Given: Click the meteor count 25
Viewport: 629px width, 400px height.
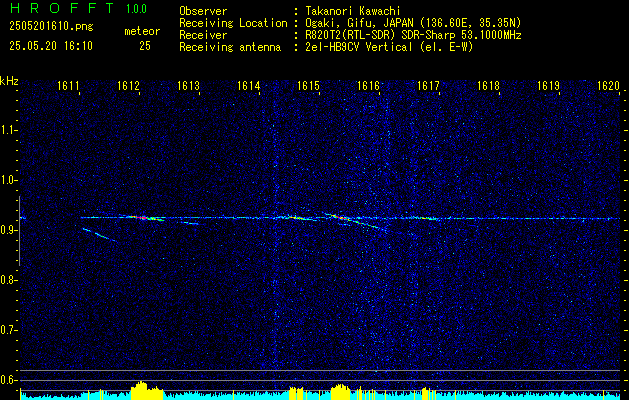Looking at the screenshot, I should (145, 46).
